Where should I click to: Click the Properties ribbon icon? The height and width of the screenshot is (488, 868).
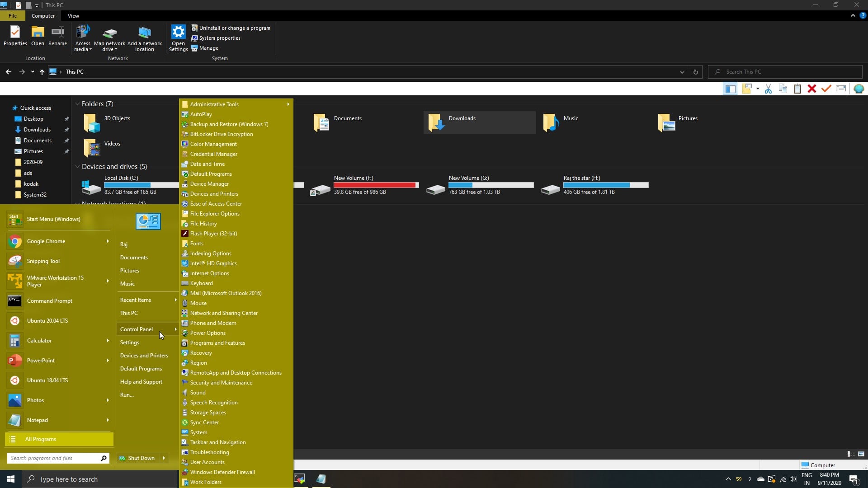coord(15,33)
